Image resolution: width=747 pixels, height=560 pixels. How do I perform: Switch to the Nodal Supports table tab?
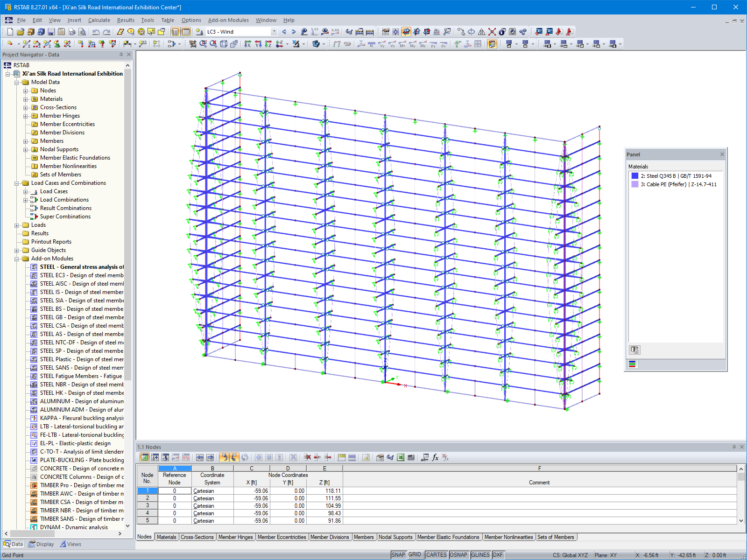click(x=395, y=537)
